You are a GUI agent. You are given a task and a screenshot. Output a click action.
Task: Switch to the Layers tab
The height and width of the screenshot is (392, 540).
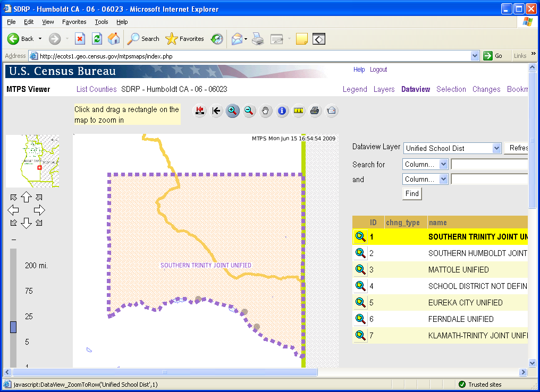(384, 89)
